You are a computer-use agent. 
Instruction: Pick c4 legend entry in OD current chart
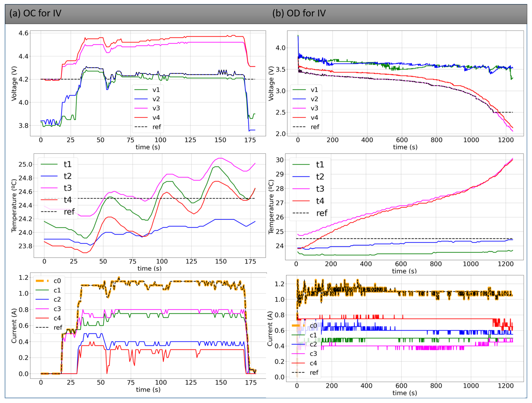pyautogui.click(x=304, y=363)
